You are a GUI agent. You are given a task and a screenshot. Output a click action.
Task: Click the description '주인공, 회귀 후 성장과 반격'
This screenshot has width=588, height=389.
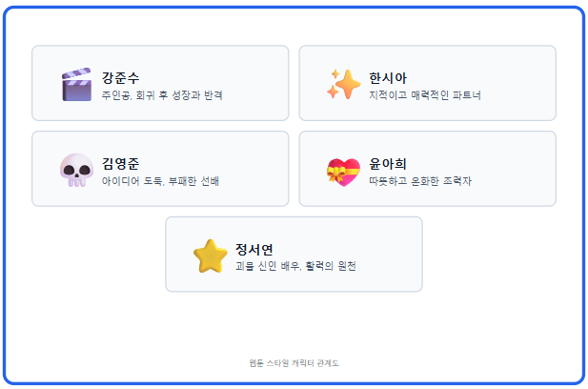pos(162,95)
